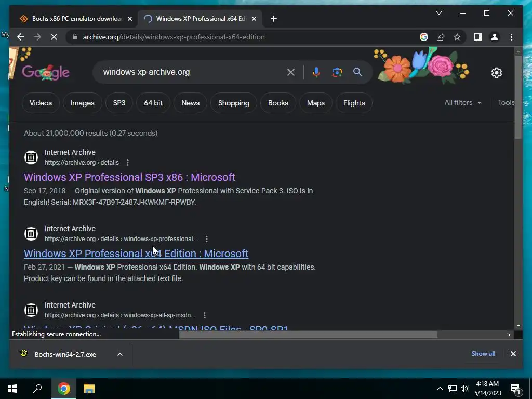
Task: Open taskbar search magnifier
Action: coord(37,389)
